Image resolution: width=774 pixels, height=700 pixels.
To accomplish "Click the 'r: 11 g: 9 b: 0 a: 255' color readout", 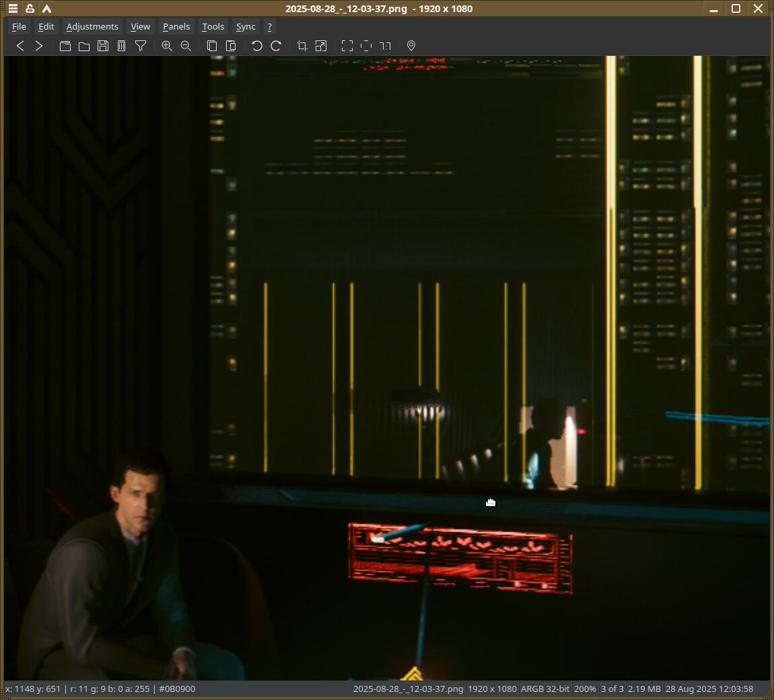I will pyautogui.click(x=110, y=689).
